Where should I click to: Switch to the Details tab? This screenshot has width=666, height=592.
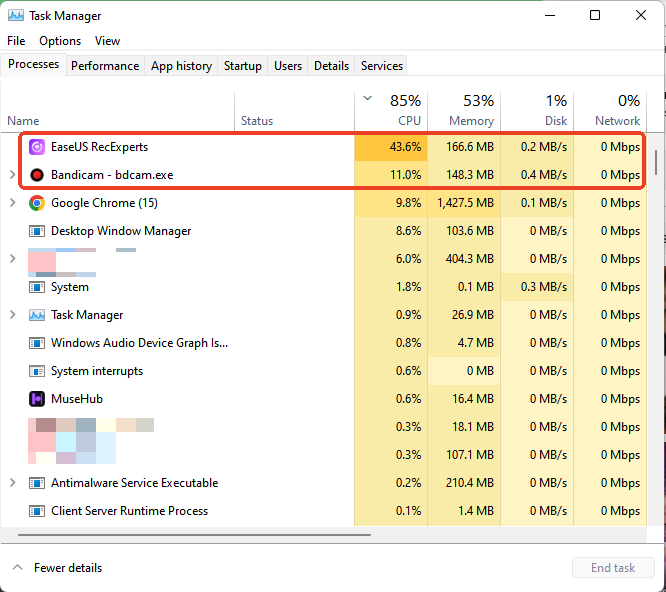[331, 66]
